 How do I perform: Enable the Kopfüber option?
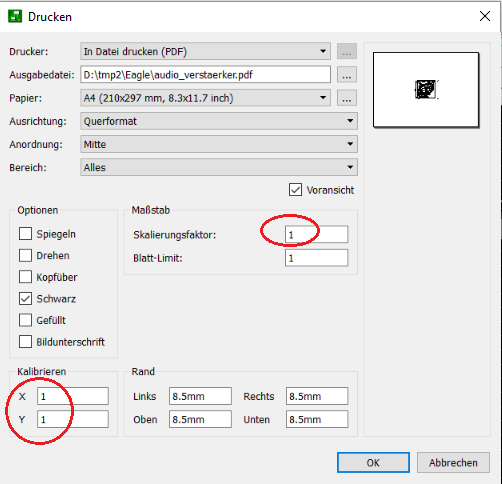pyautogui.click(x=25, y=277)
